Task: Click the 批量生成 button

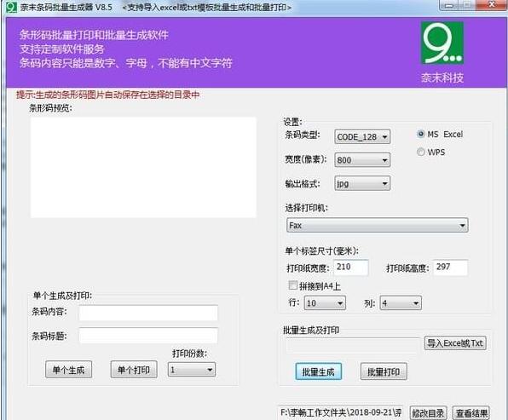Action: pos(319,371)
